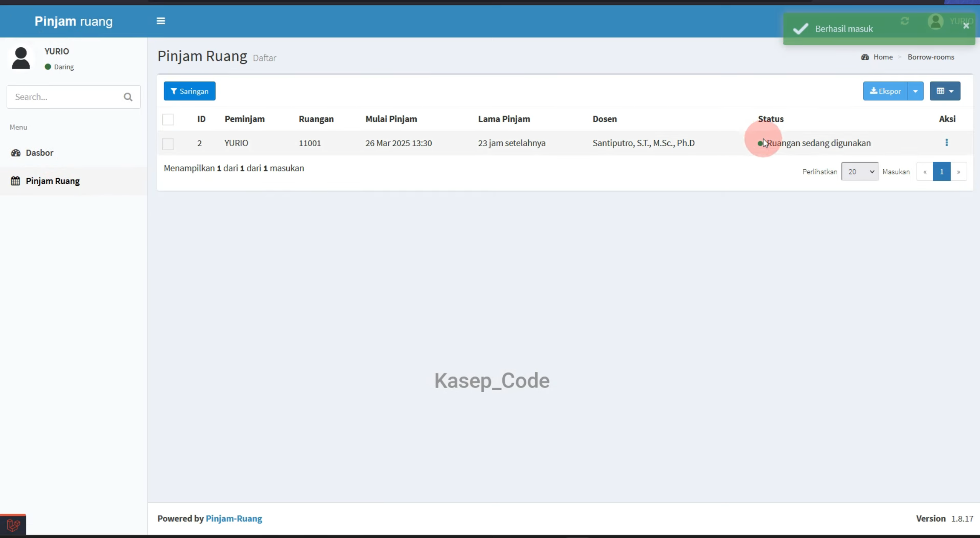
Task: Click the 'Berhasil masuk' notification message
Action: click(x=844, y=29)
